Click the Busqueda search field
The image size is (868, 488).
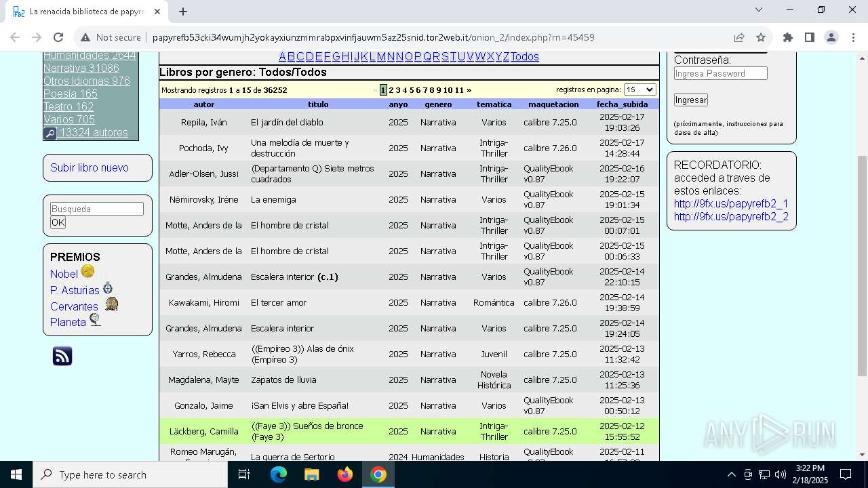tap(97, 209)
